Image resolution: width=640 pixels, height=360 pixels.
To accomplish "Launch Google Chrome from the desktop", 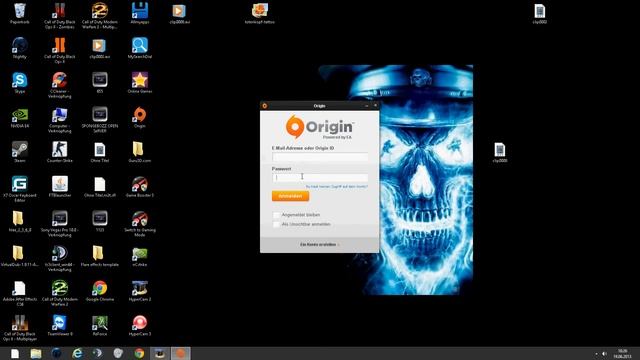I will (100, 291).
